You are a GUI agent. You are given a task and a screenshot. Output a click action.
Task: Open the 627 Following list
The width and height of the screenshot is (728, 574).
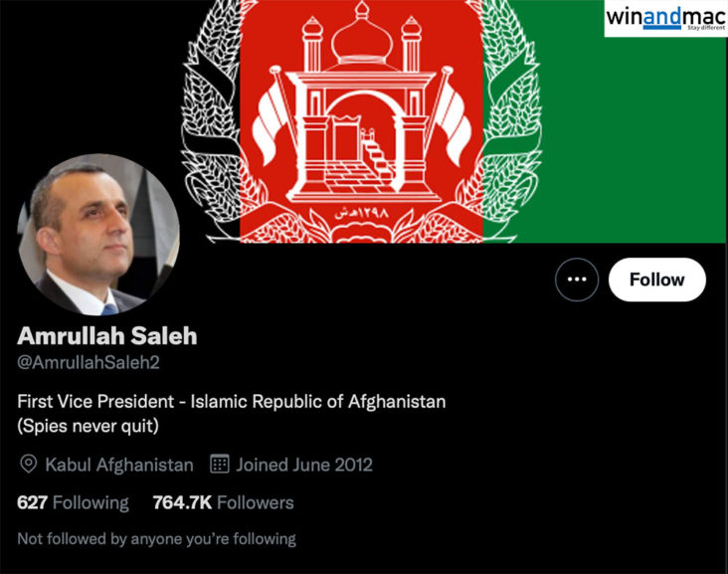[73, 502]
